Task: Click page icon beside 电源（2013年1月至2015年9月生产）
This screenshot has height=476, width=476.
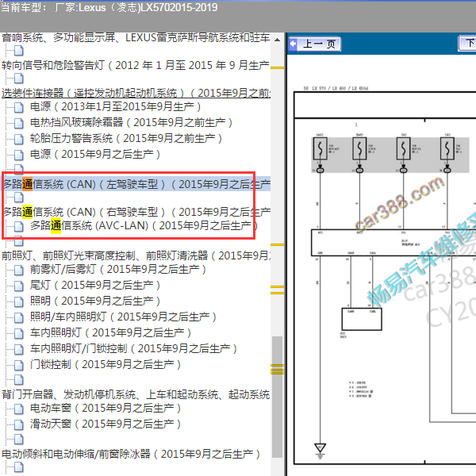Action: coord(19,107)
